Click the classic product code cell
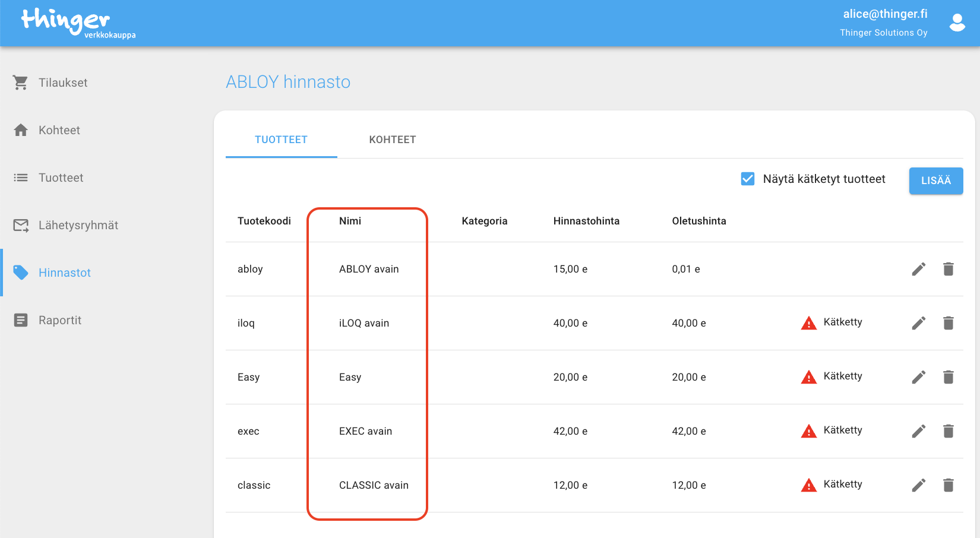980x538 pixels. (254, 485)
